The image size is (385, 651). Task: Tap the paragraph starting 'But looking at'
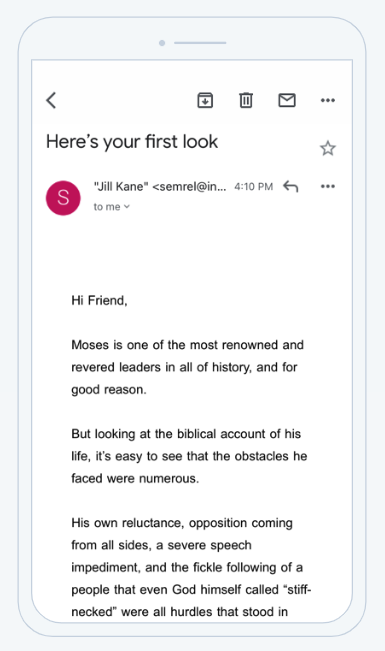pos(189,456)
